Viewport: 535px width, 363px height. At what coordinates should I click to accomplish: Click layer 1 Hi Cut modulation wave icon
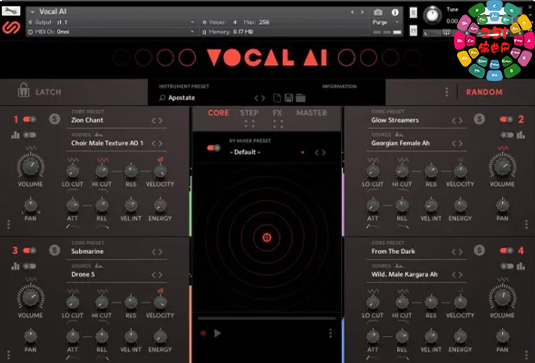tap(102, 160)
